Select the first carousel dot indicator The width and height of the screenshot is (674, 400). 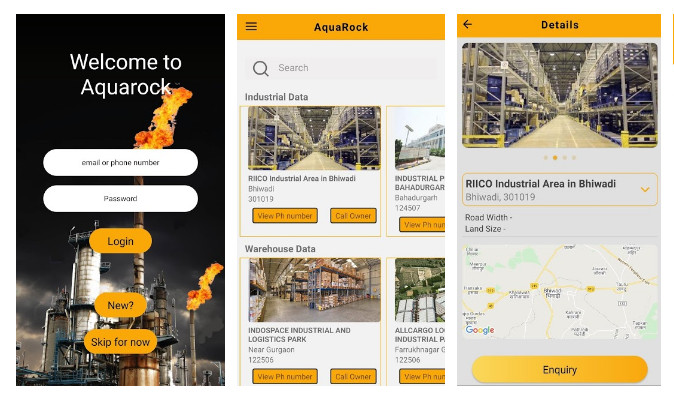545,158
